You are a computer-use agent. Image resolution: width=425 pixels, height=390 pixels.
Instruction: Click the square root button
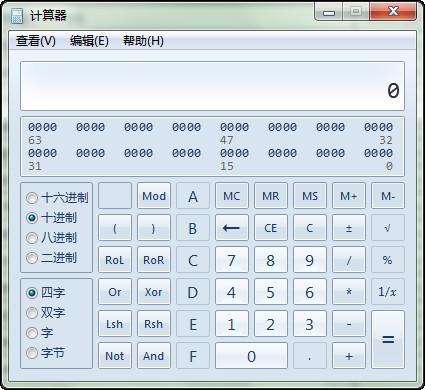pos(388,228)
